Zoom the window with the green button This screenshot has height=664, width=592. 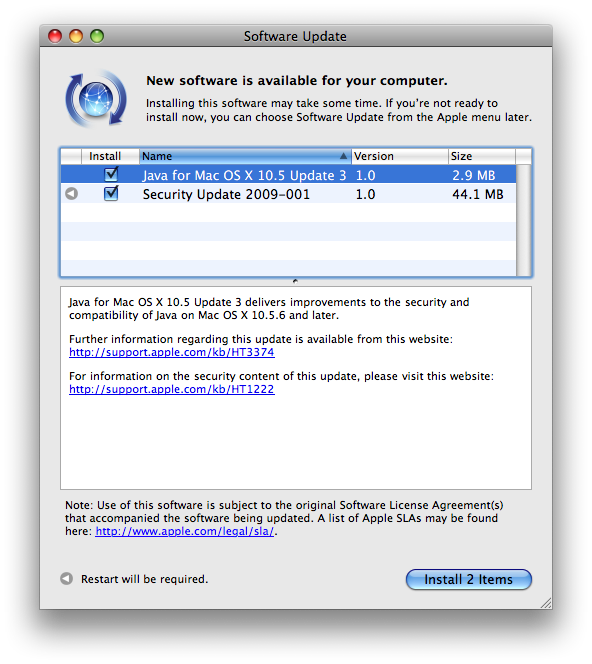pos(97,36)
